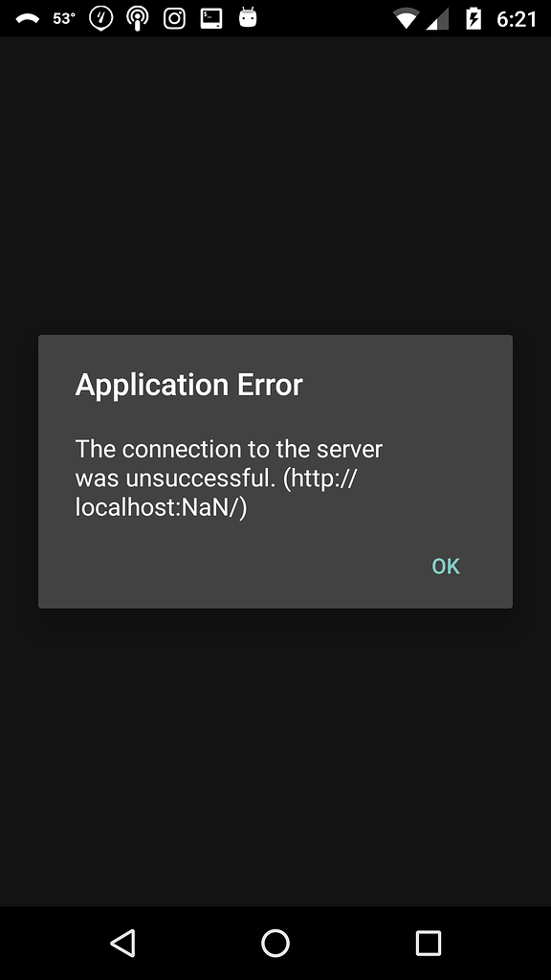The height and width of the screenshot is (980, 551).
Task: Dismiss the error with the OK button
Action: pyautogui.click(x=446, y=567)
